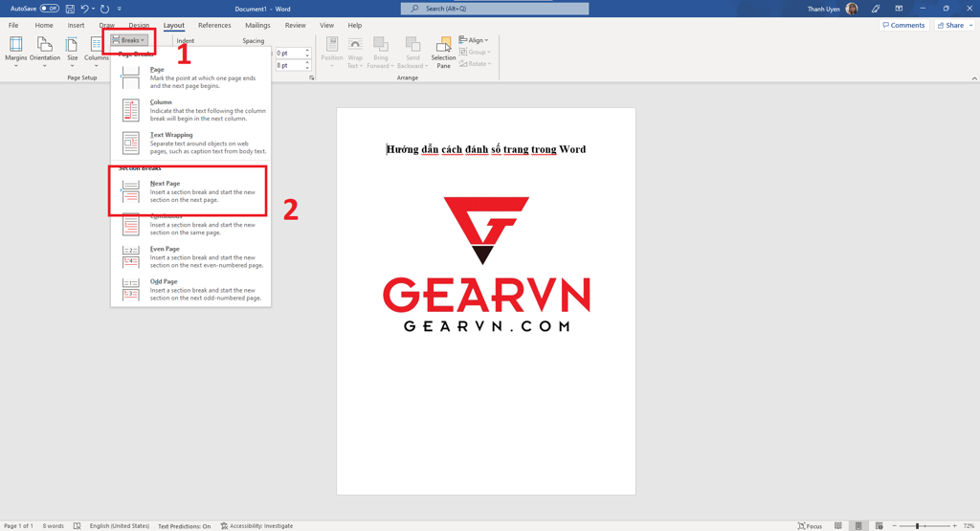Choose the Even Page section break
The image size is (980, 531).
click(x=190, y=256)
